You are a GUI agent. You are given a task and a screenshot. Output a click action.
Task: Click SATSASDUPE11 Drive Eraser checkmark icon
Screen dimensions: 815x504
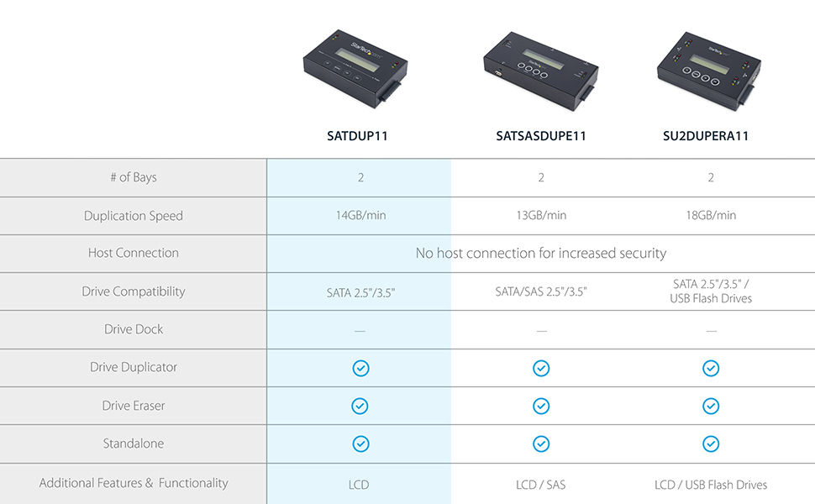coord(541,406)
